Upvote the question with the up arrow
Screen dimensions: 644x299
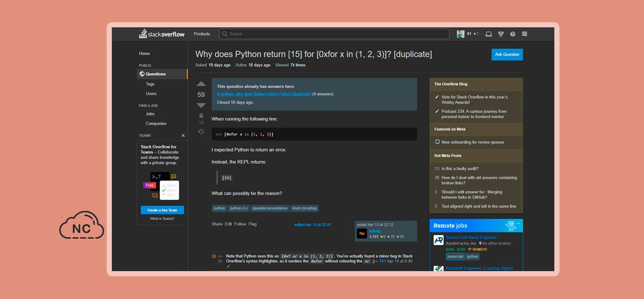click(201, 84)
